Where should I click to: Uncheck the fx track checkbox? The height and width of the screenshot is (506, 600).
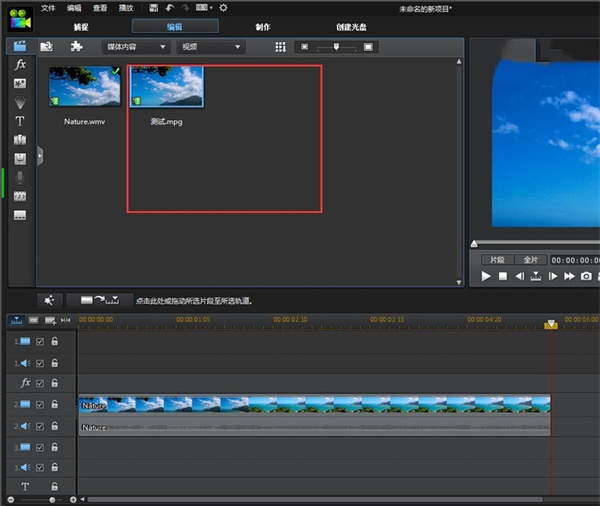point(40,383)
